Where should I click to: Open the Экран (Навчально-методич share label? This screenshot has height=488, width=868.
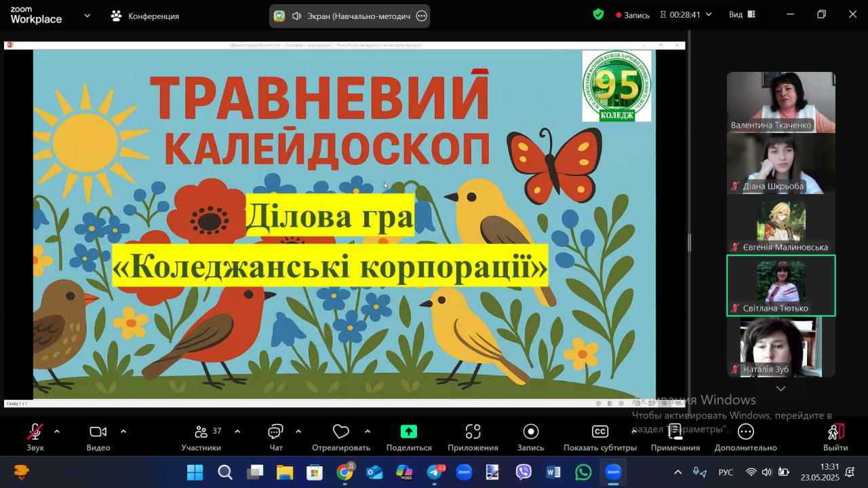point(359,16)
